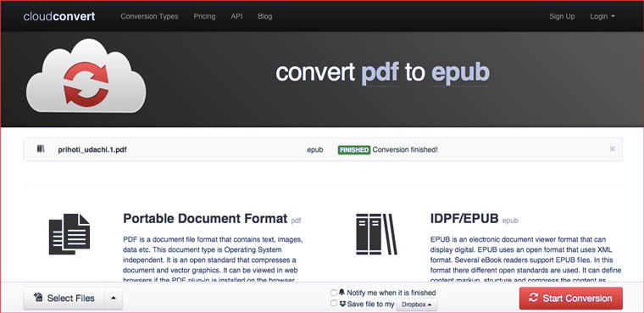Viewport: 644px width, 313px height.
Task: Click Sign Up in the header
Action: (562, 16)
